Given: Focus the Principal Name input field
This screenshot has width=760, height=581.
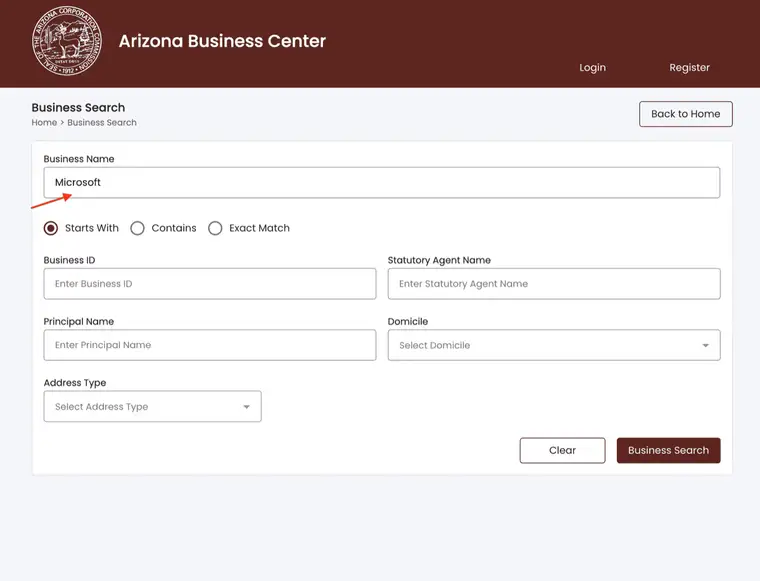Looking at the screenshot, I should pos(210,345).
